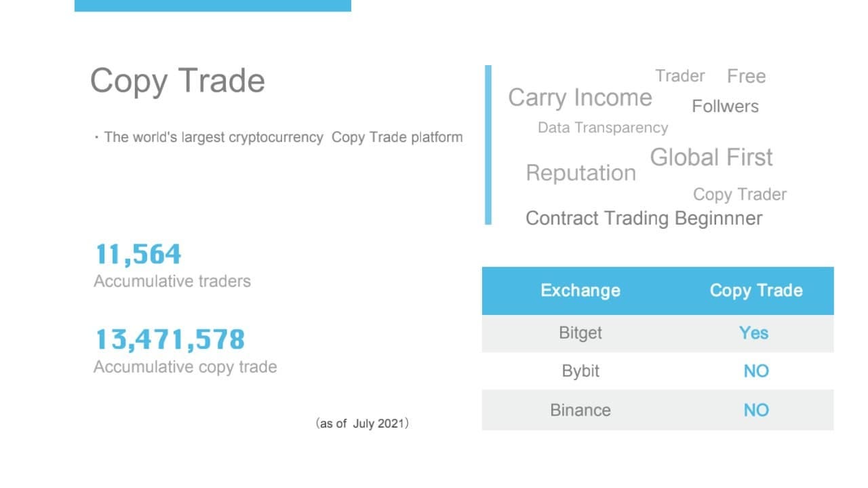Click the Copy Trade slide title
Image resolution: width=868 pixels, height=488 pixels.
click(x=178, y=81)
